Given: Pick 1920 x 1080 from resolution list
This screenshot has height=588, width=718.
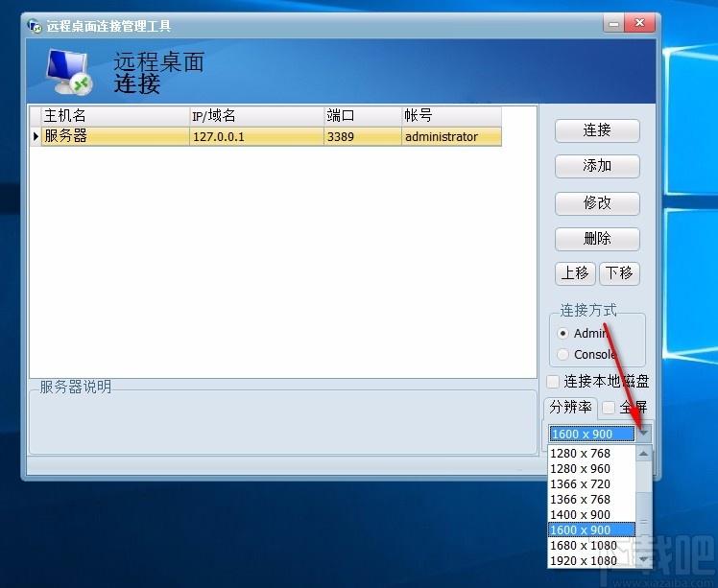Looking at the screenshot, I should click(x=583, y=560).
